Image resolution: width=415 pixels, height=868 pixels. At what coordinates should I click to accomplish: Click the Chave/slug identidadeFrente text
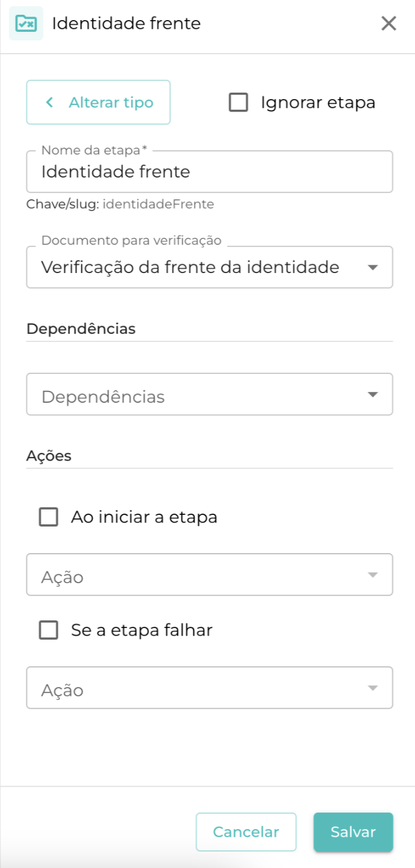click(120, 205)
